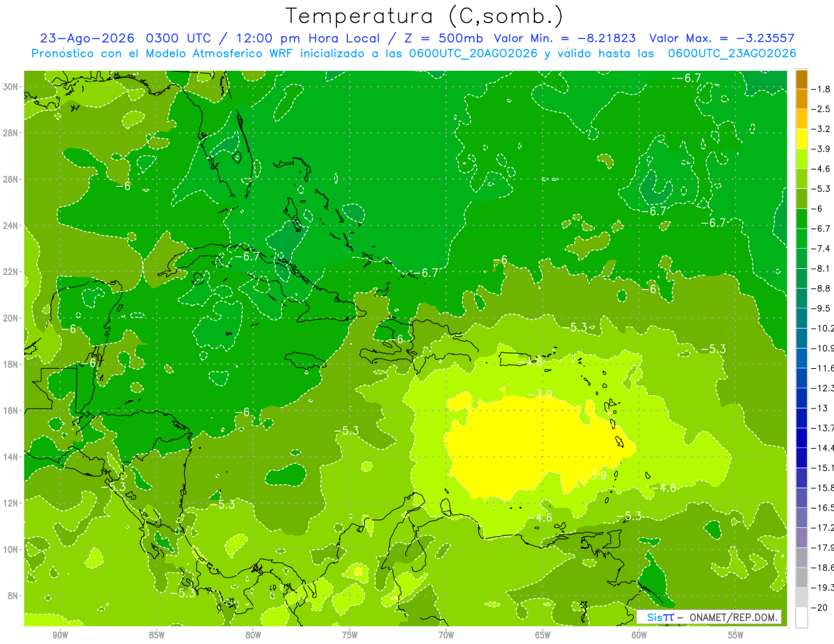Click the date '23-Ago-2026' in the header

tap(86, 38)
